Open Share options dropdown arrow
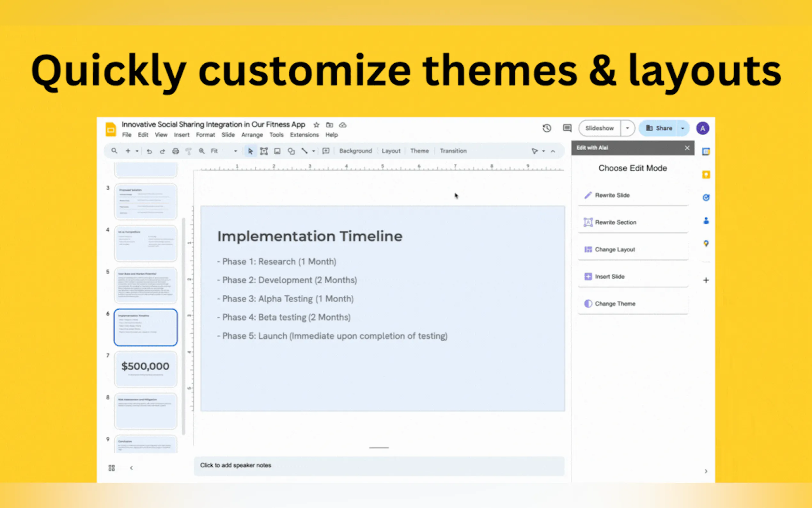812x508 pixels. (683, 128)
